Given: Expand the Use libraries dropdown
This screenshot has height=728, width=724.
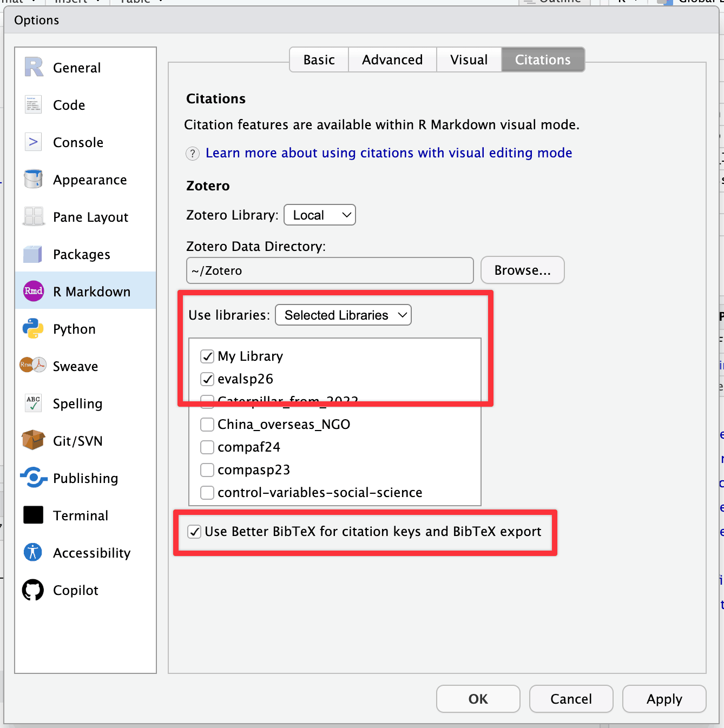Looking at the screenshot, I should click(x=343, y=315).
